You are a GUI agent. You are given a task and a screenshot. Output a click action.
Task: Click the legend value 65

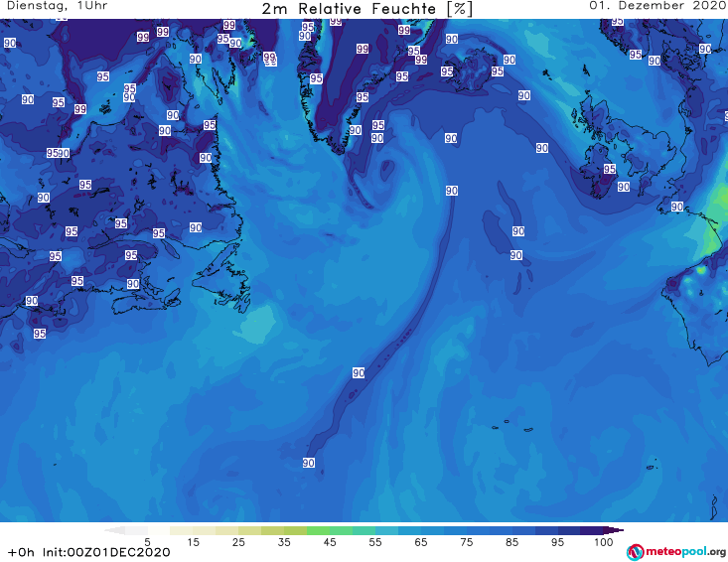421,542
